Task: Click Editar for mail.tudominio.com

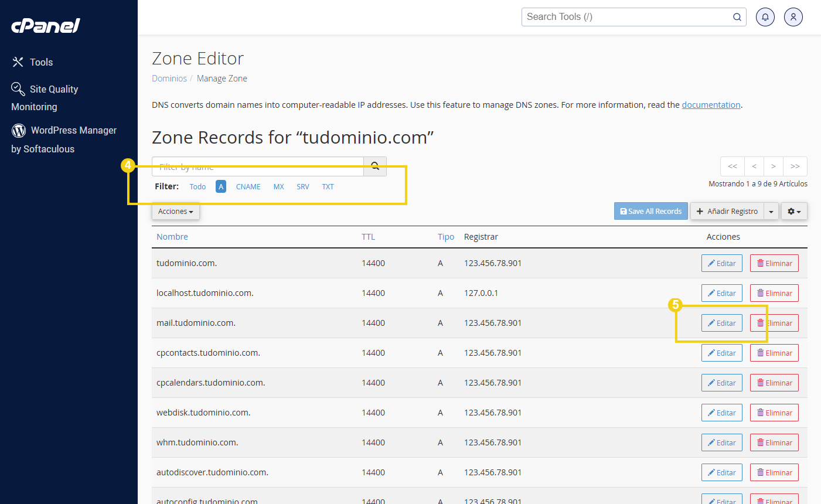Action: [x=721, y=323]
